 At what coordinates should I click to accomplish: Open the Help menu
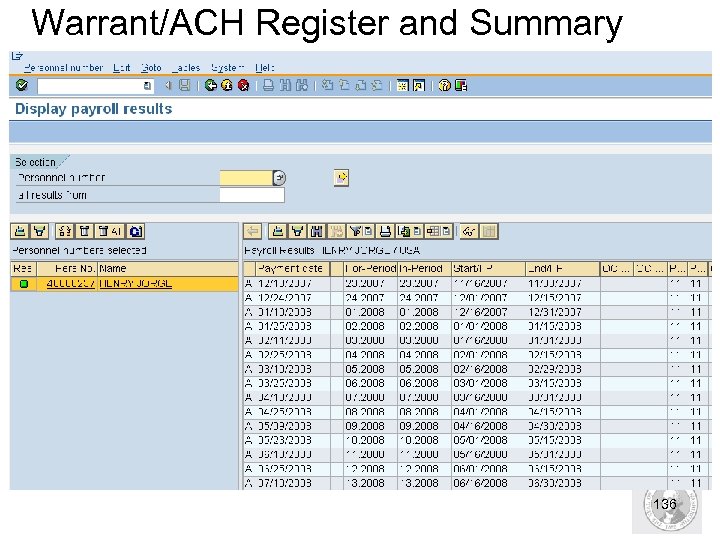[264, 68]
